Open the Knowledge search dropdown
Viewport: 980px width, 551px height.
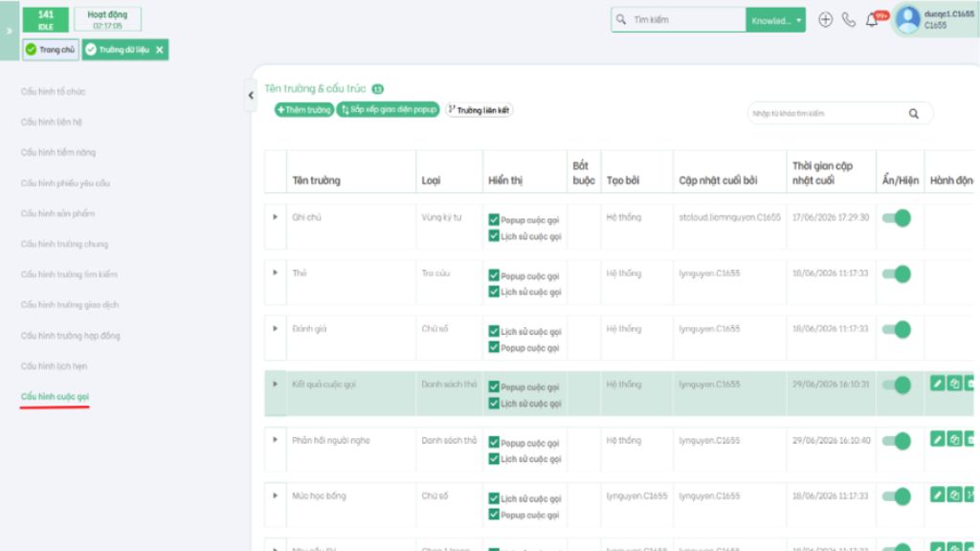click(775, 20)
